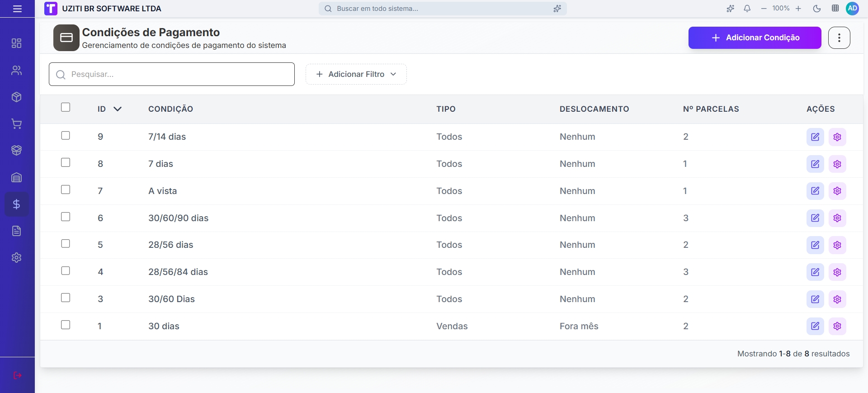Click the Fora mês cell

tap(579, 326)
